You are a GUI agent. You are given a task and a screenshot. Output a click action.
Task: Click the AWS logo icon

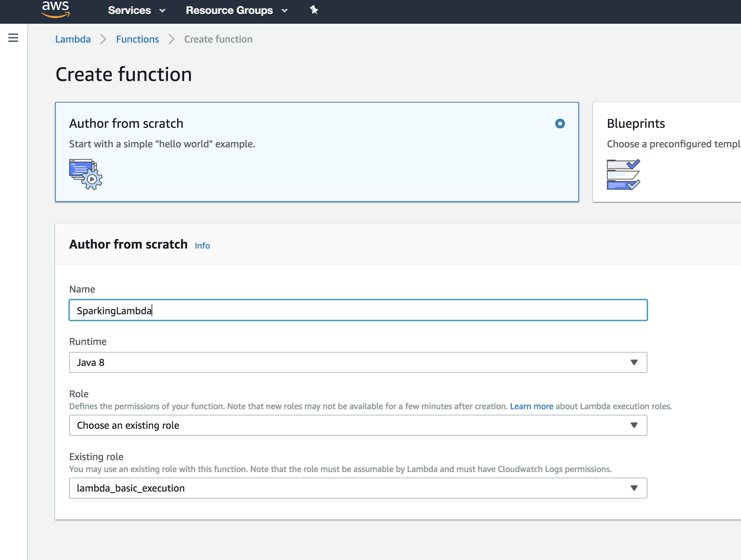click(x=55, y=9)
